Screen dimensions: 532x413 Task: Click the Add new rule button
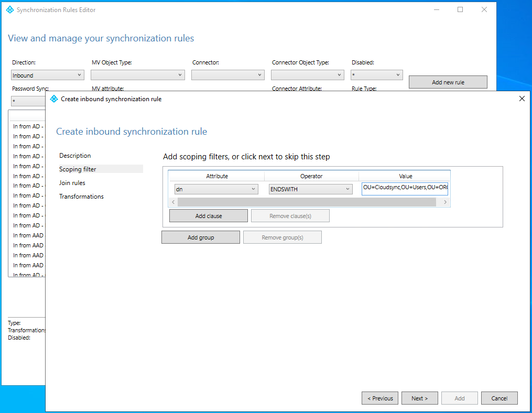click(448, 82)
